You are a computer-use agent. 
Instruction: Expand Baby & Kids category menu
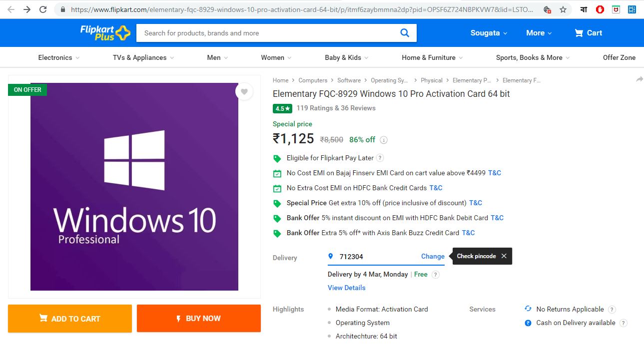pos(347,57)
